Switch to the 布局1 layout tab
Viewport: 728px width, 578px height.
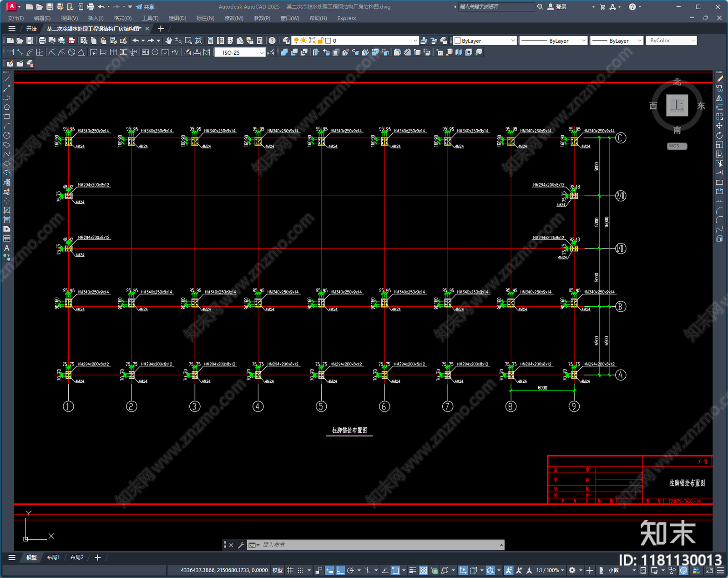pyautogui.click(x=53, y=558)
